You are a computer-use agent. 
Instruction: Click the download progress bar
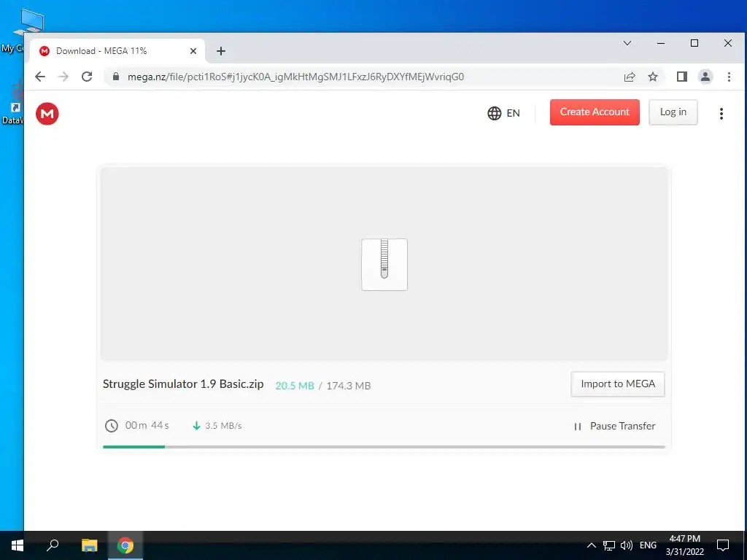(x=384, y=447)
